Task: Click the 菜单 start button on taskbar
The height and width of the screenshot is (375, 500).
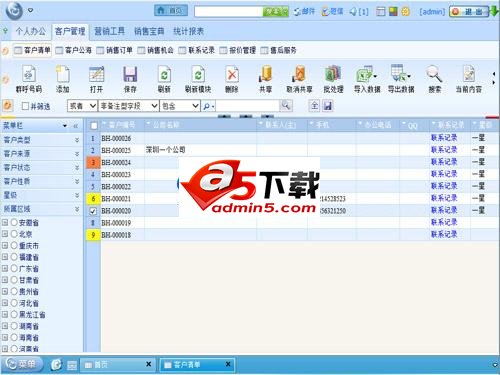Action: pos(22,364)
